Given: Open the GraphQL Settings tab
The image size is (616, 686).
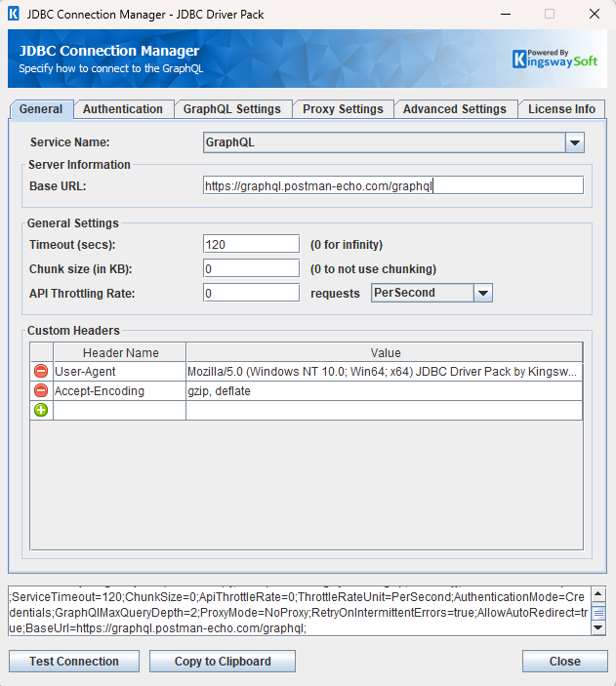Looking at the screenshot, I should tap(232, 109).
